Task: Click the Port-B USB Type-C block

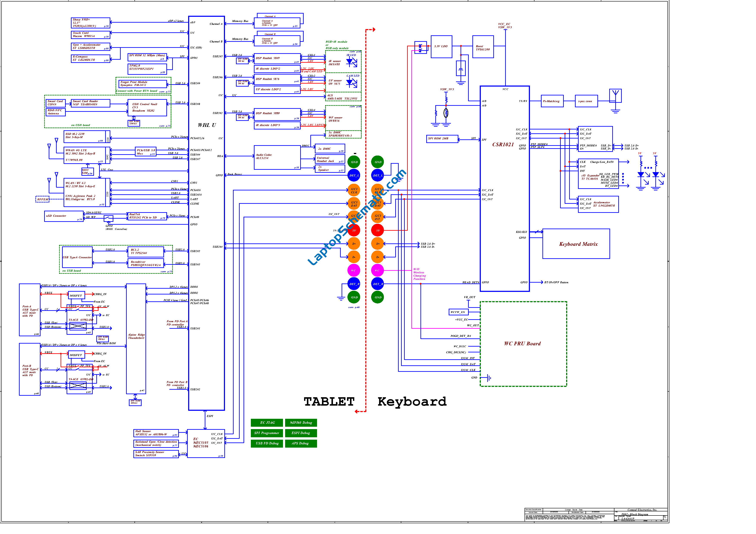Action: coord(30,369)
